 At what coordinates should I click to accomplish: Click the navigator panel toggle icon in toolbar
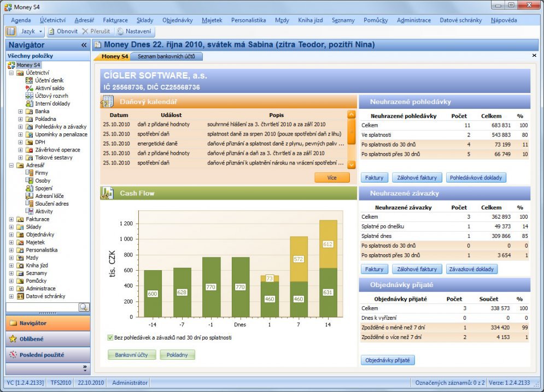[x=11, y=31]
